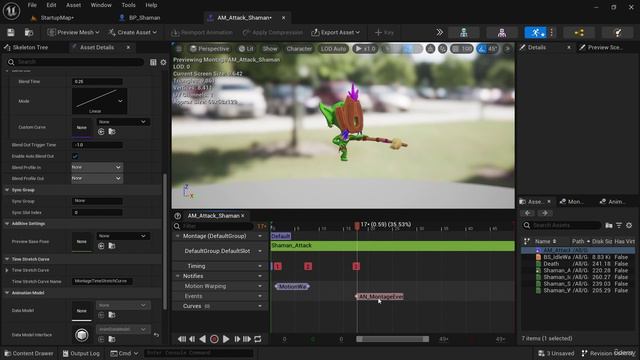Viewport: 640px width, 360px height.
Task: Open the Blend Profile In dropdown
Action: coord(97,167)
